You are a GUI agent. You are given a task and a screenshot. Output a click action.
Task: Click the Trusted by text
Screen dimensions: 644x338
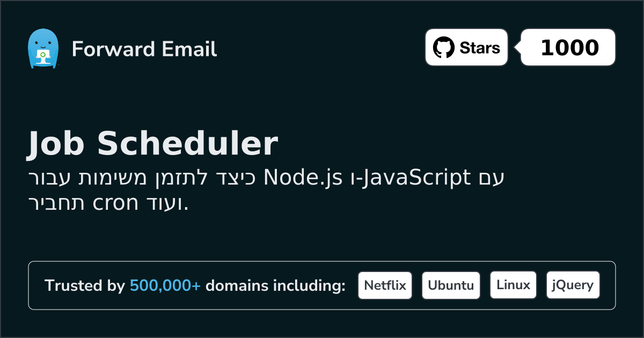(x=84, y=285)
